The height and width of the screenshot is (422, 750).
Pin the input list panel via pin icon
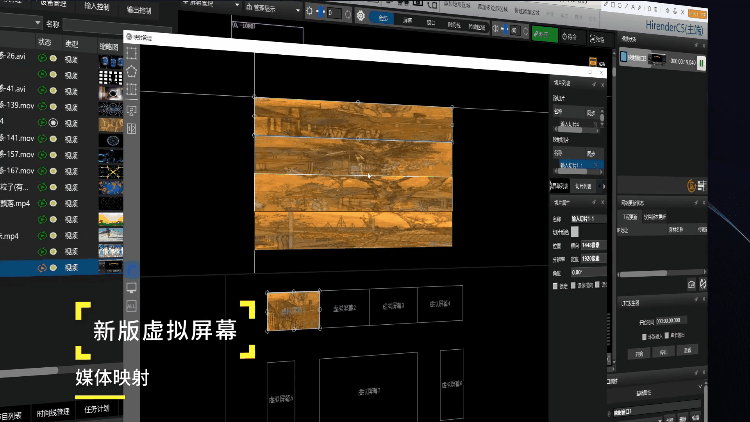(x=594, y=84)
